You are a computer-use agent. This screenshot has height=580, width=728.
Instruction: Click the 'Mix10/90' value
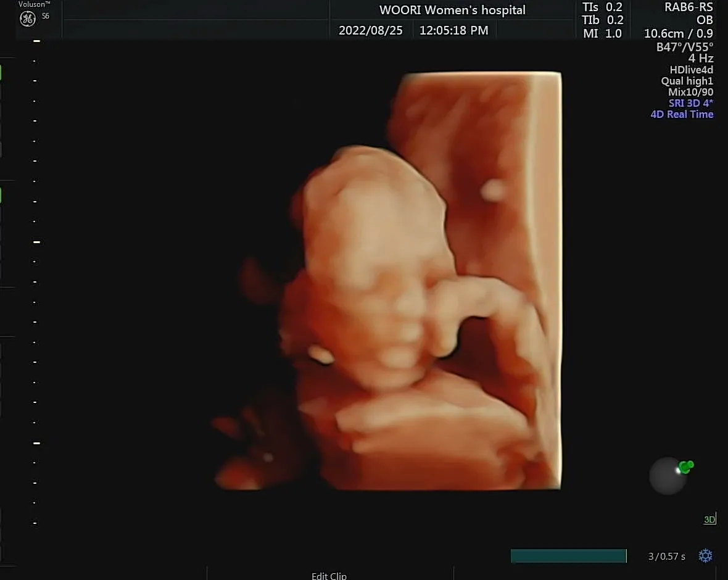pyautogui.click(x=691, y=92)
